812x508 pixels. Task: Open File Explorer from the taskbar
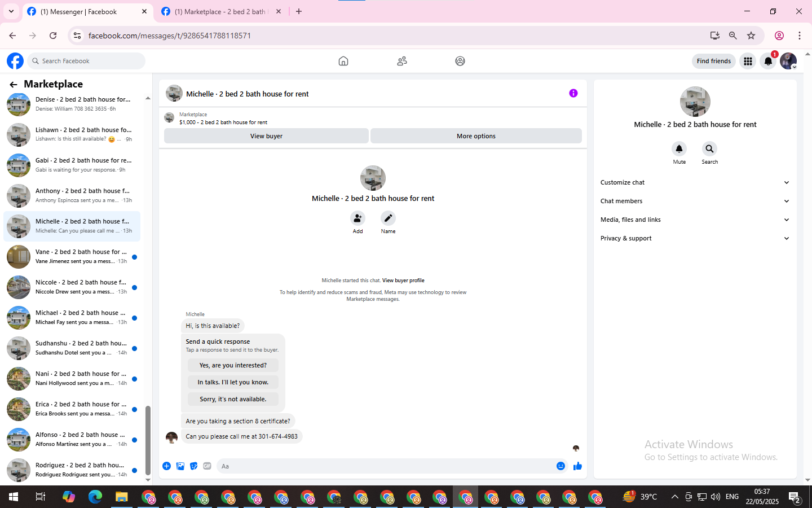click(122, 497)
